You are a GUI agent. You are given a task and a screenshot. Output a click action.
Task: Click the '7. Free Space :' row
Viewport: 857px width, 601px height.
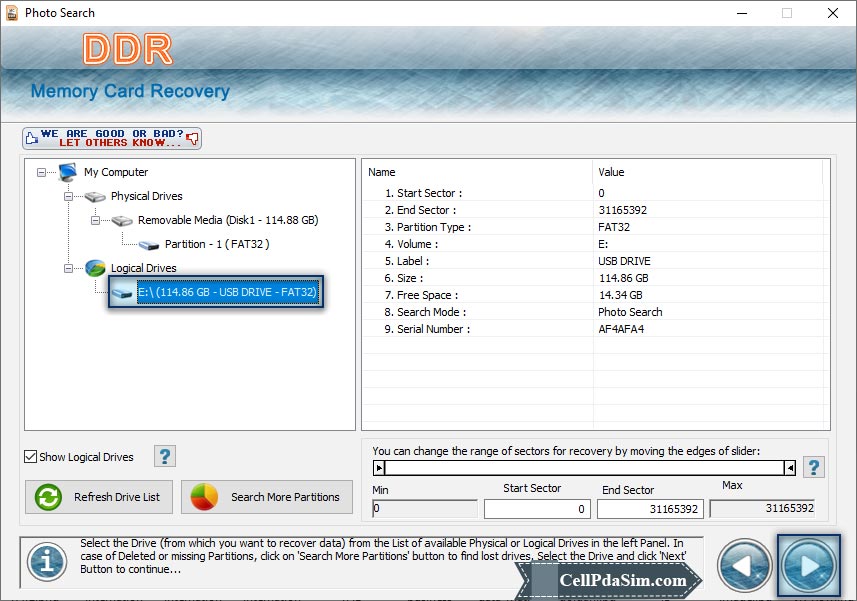click(x=593, y=294)
